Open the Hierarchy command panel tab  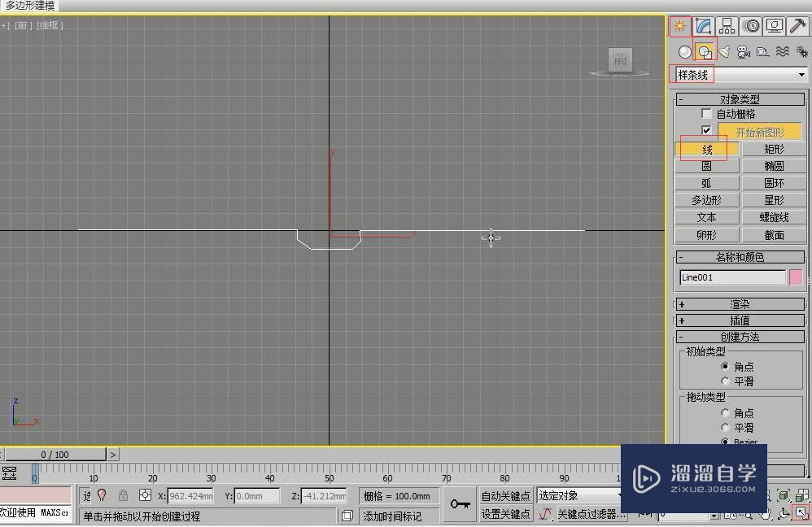coord(727,25)
